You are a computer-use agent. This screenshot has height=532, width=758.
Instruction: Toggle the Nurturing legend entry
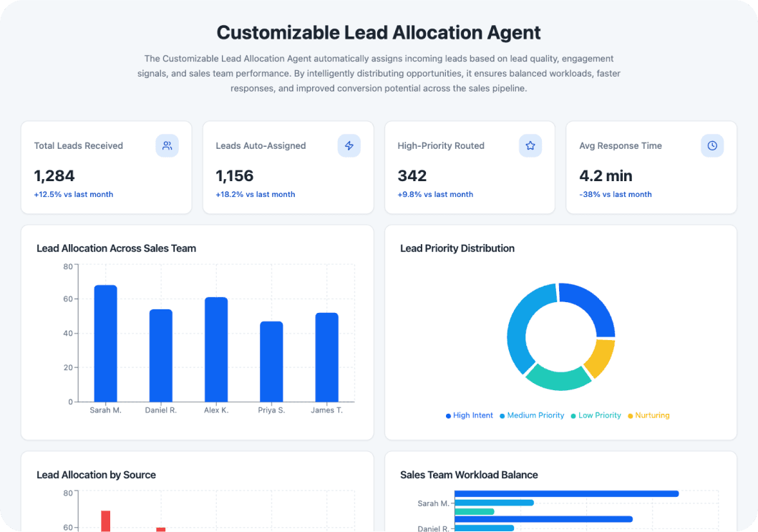click(648, 415)
